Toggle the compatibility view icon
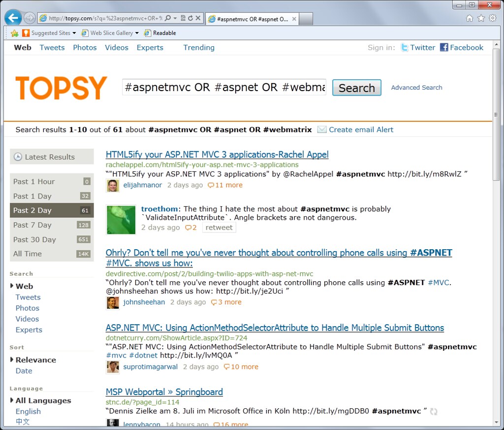504x430 pixels. coord(183,18)
